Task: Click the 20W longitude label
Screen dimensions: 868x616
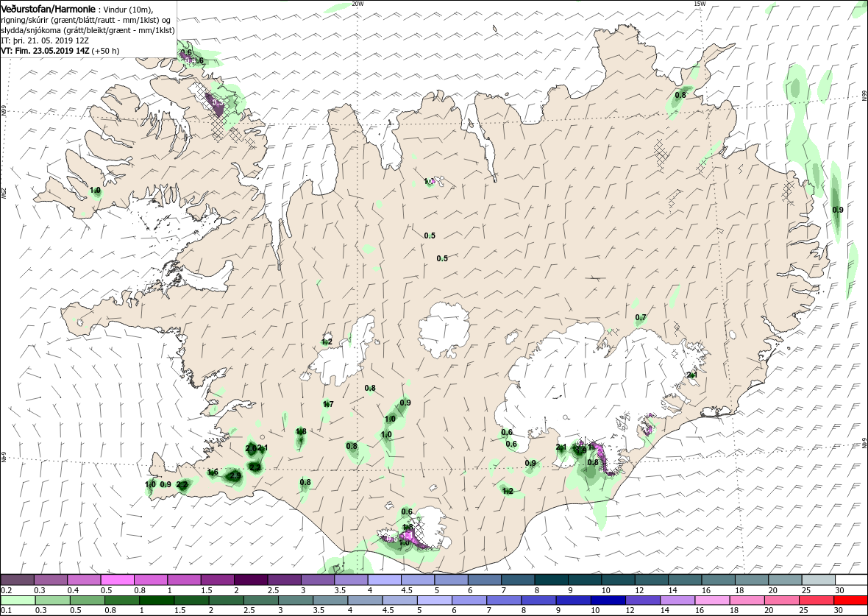Action: 358,4
